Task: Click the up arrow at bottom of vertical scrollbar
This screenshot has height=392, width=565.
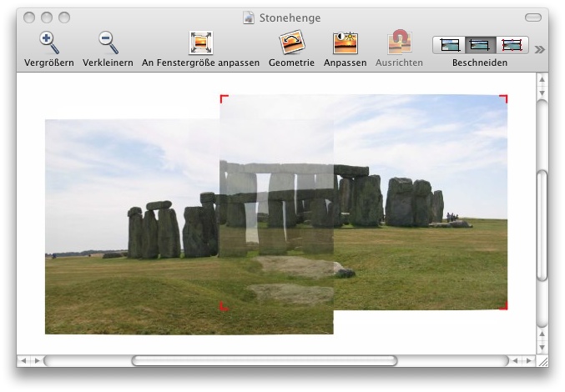Action: (x=542, y=334)
